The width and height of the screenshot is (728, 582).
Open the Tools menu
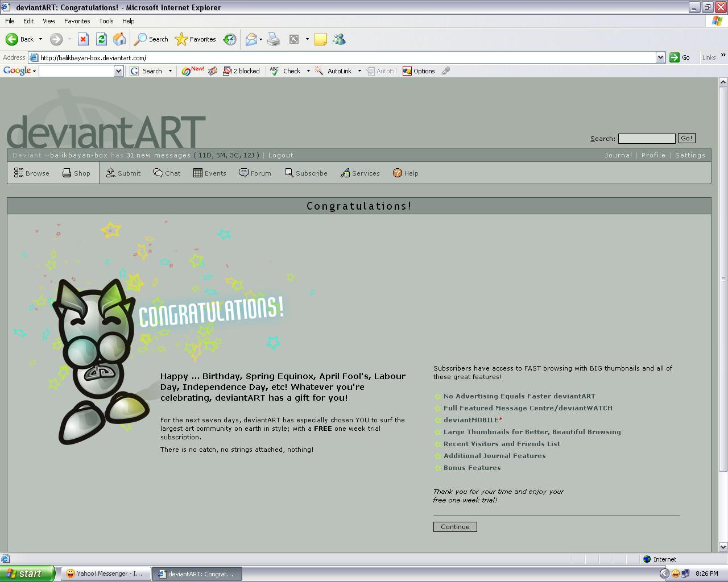pos(106,21)
